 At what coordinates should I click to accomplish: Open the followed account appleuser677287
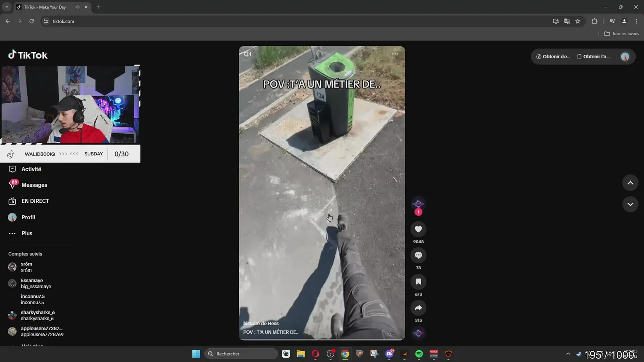click(42, 331)
